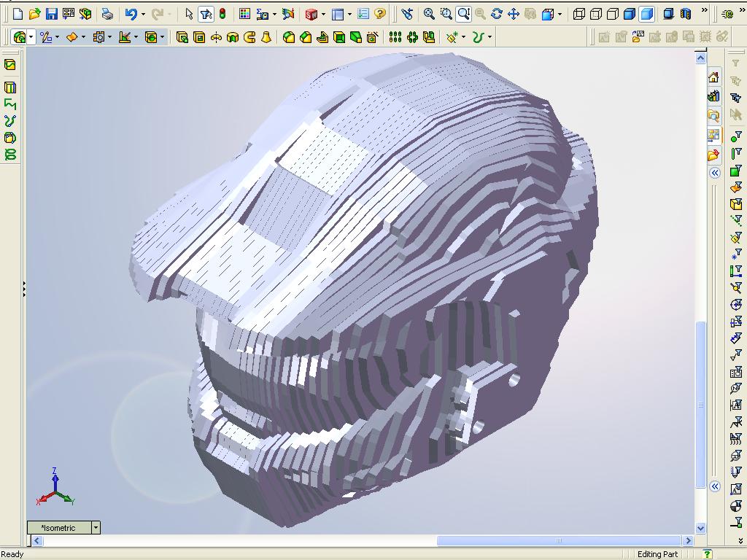Toggle the Section View
Viewport: 747px width, 560px height.
tap(686, 15)
